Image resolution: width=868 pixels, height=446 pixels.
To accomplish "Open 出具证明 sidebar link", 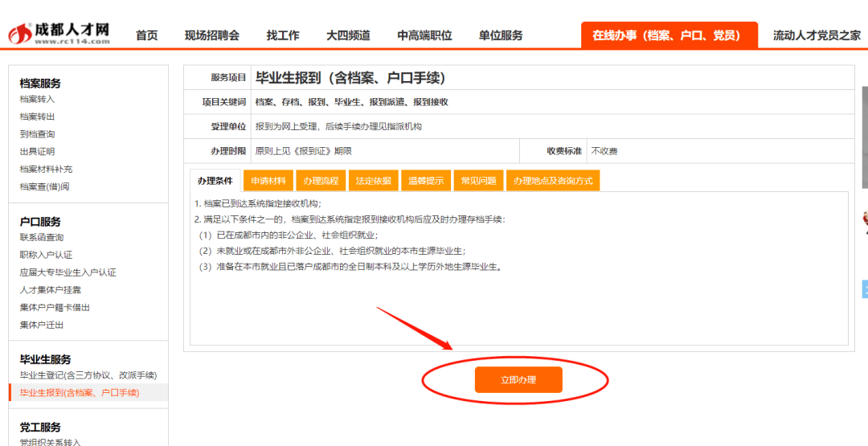I will 37,151.
